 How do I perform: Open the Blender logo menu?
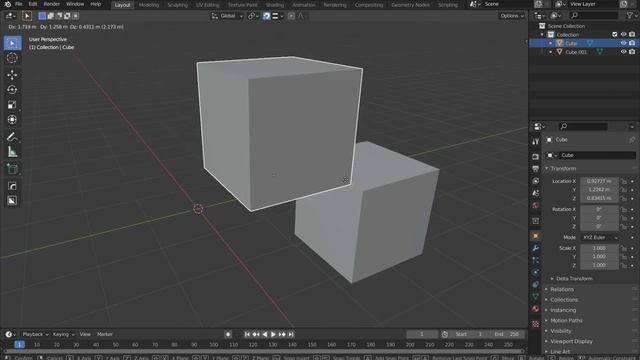point(7,4)
